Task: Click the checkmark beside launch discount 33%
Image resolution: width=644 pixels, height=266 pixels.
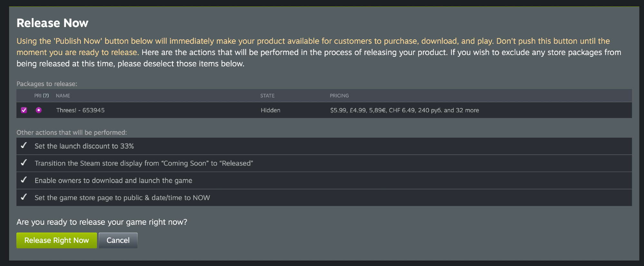Action: 24,146
